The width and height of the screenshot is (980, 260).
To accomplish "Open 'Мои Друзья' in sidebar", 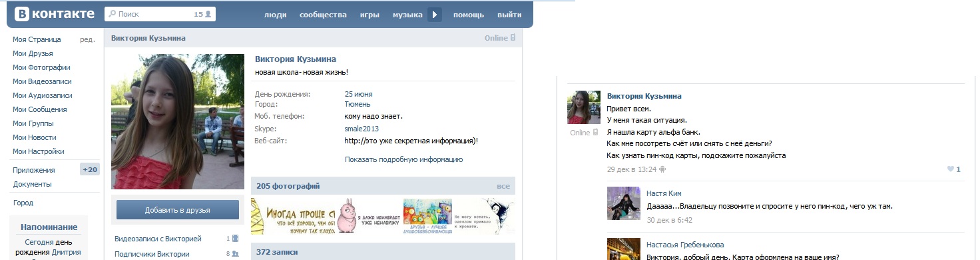I will [33, 53].
